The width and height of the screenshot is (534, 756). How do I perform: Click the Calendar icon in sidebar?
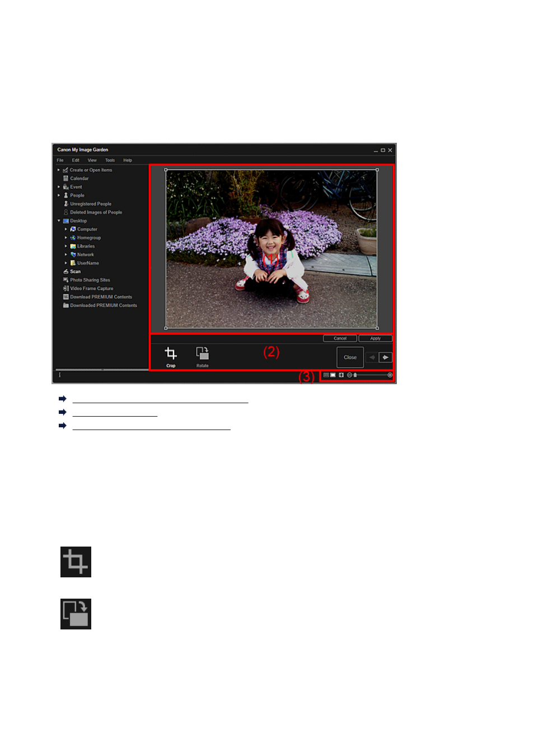[x=65, y=179]
